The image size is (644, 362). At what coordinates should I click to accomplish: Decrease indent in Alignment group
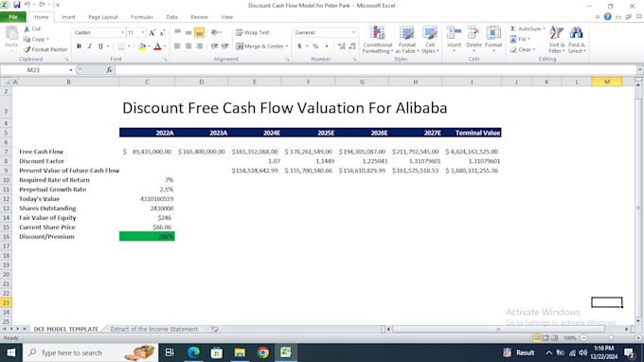(x=214, y=46)
